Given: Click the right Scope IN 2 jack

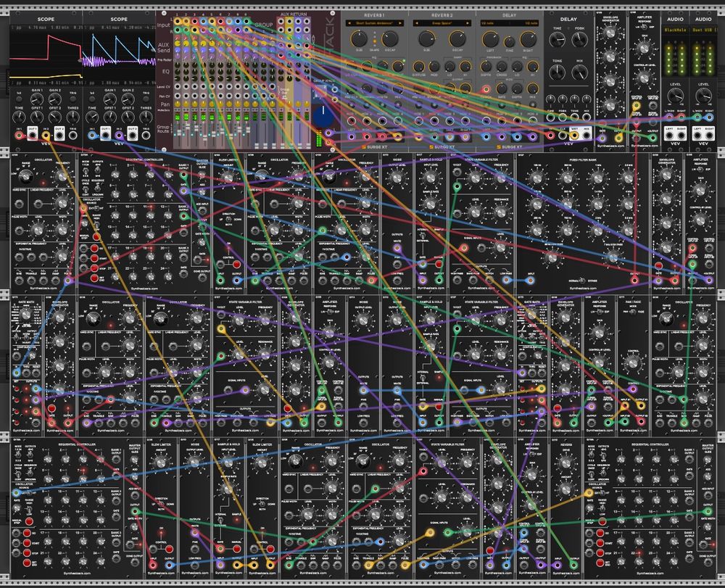Looking at the screenshot, I should 120,136.
